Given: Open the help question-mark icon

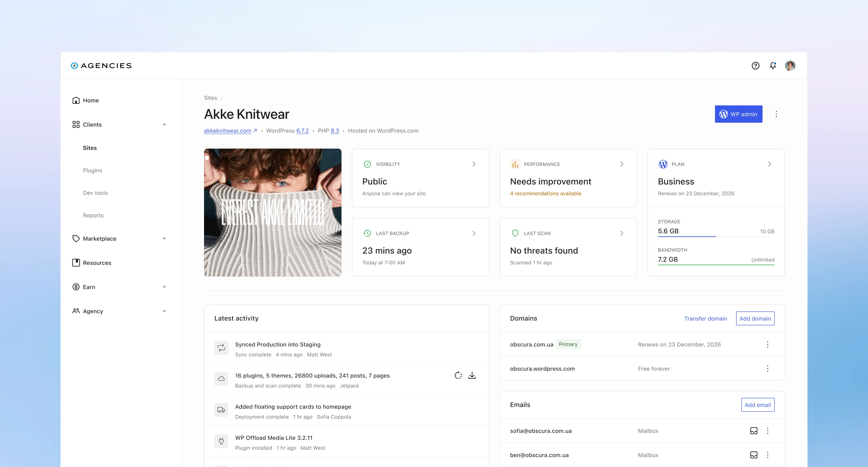Looking at the screenshot, I should (755, 65).
